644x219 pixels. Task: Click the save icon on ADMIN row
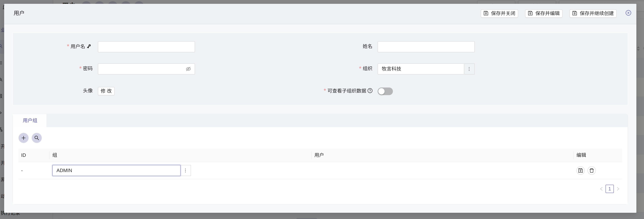(581, 170)
